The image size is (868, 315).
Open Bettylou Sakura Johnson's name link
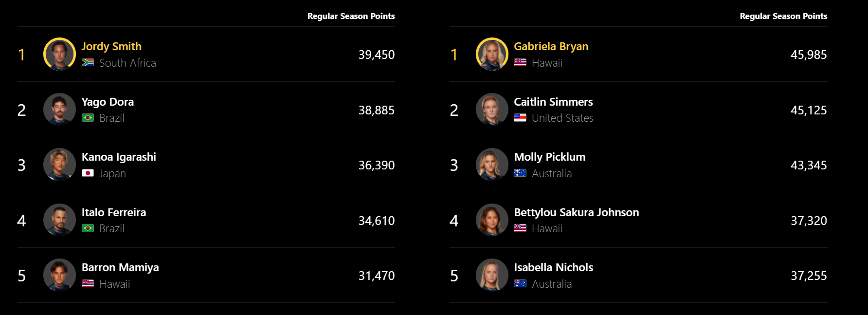click(x=577, y=212)
